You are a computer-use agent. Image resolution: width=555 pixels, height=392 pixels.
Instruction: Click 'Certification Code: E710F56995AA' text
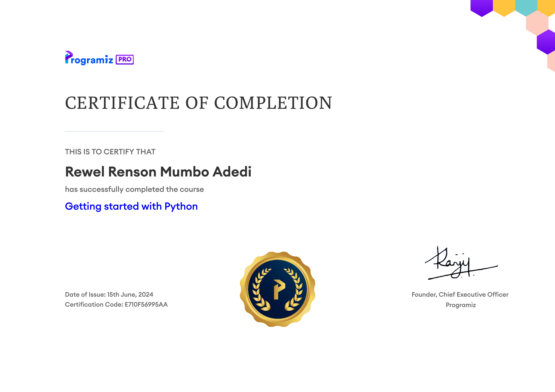(x=116, y=305)
